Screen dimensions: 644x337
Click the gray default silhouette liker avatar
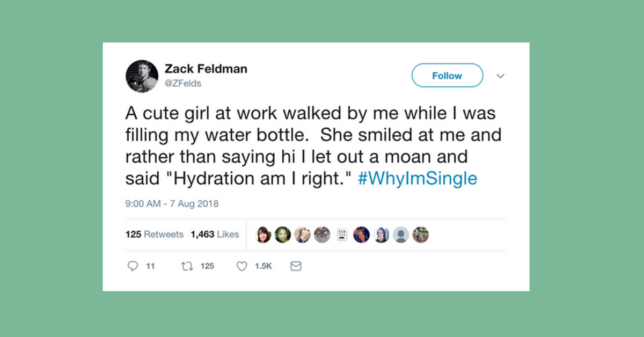click(401, 235)
